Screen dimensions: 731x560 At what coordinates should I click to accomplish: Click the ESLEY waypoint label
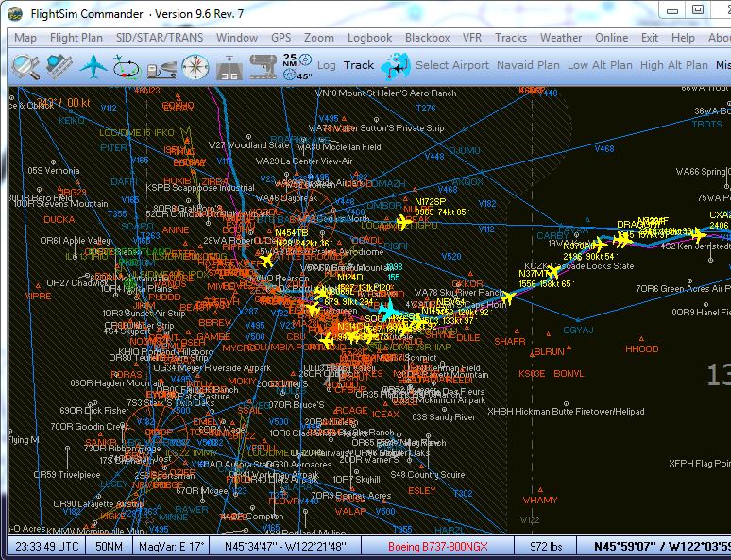422,490
